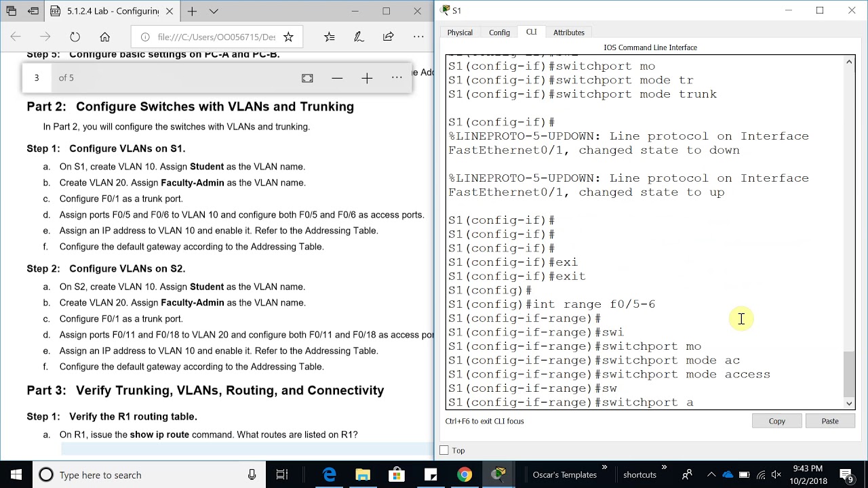Switch to the Physical tab in S1
The height and width of the screenshot is (488, 868).
click(x=460, y=33)
